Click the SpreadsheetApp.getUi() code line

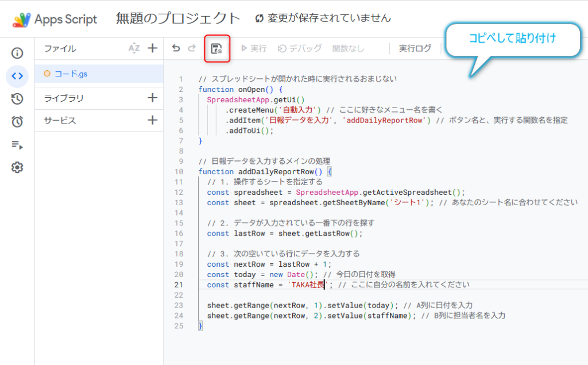256,100
